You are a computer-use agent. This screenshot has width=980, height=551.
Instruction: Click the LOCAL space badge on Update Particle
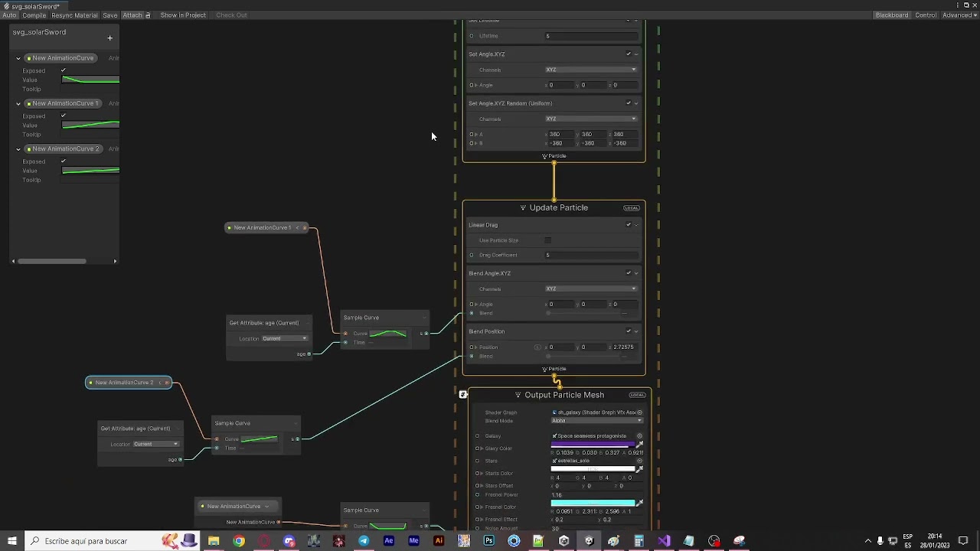(x=632, y=208)
